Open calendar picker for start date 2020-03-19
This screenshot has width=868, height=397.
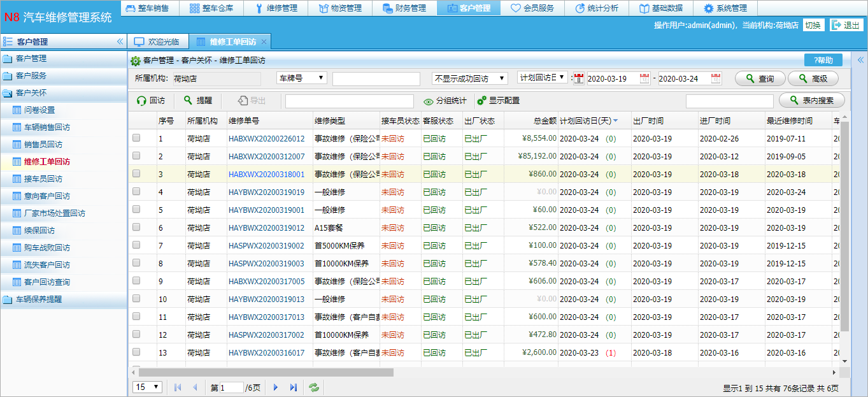point(644,78)
